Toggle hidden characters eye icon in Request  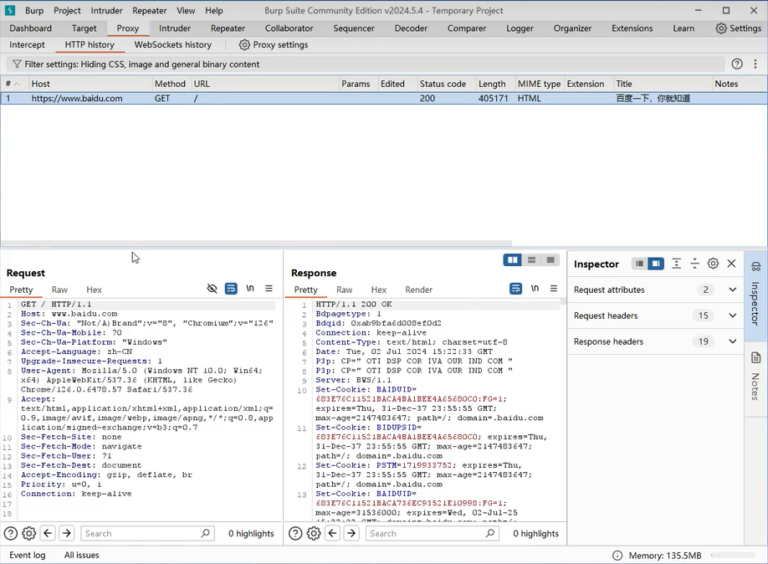coord(212,288)
